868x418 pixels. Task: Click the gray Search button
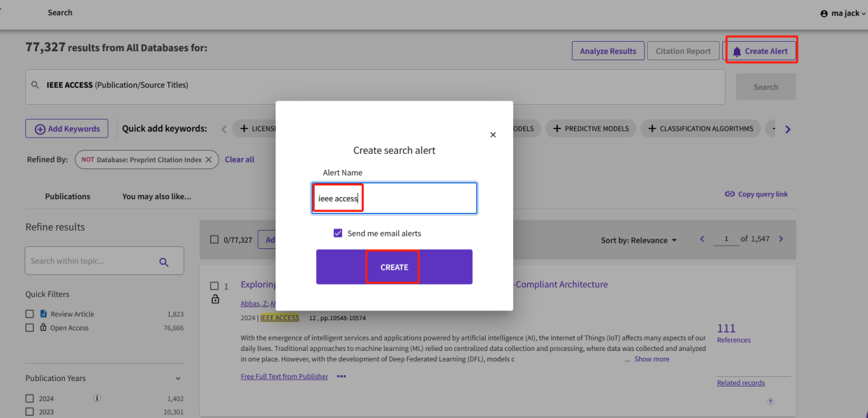(x=765, y=87)
